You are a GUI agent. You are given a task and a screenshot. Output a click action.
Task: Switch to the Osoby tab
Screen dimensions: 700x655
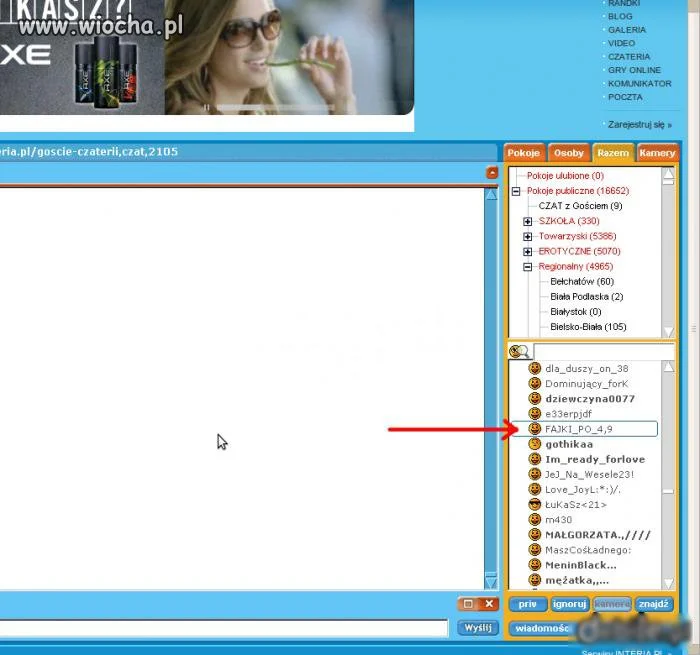pos(569,153)
